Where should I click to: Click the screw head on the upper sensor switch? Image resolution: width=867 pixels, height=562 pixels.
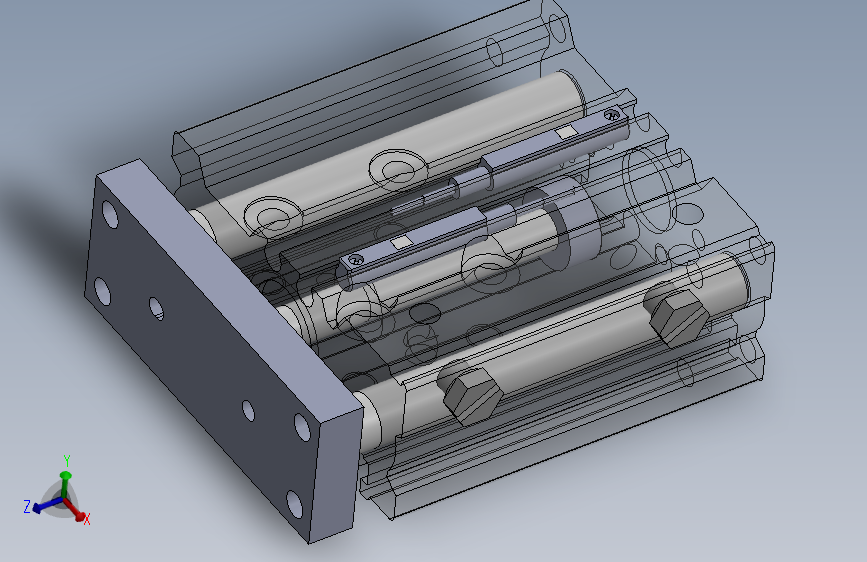[612, 115]
